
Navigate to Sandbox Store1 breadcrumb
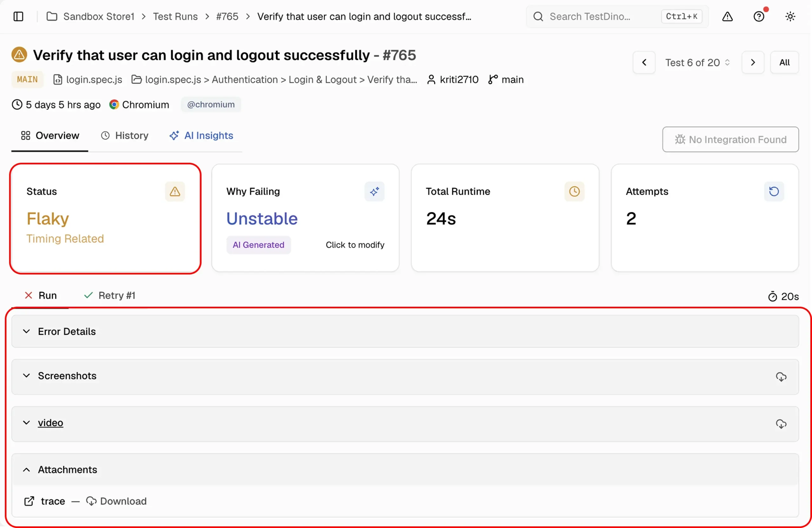click(x=99, y=16)
